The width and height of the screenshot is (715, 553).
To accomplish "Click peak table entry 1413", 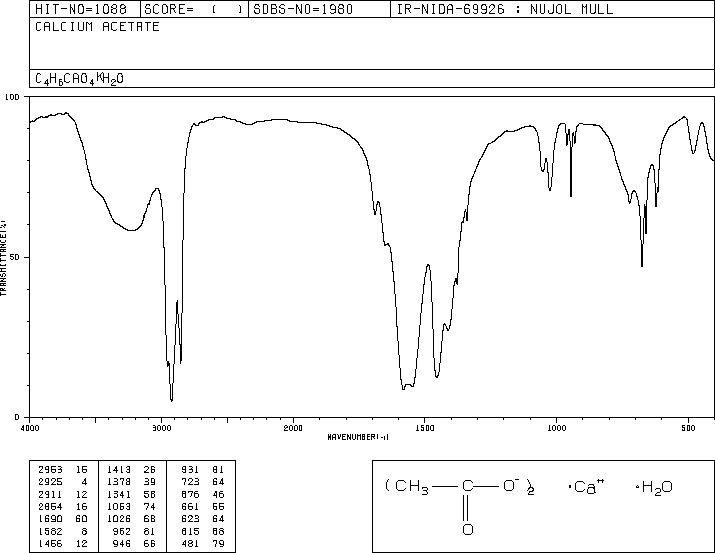I will click(119, 470).
